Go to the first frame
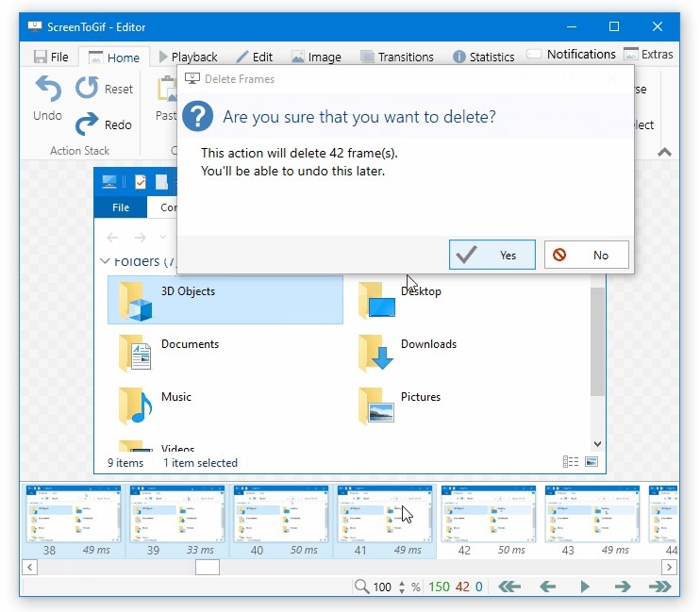Screen dimensions: 700x612 click(509, 587)
